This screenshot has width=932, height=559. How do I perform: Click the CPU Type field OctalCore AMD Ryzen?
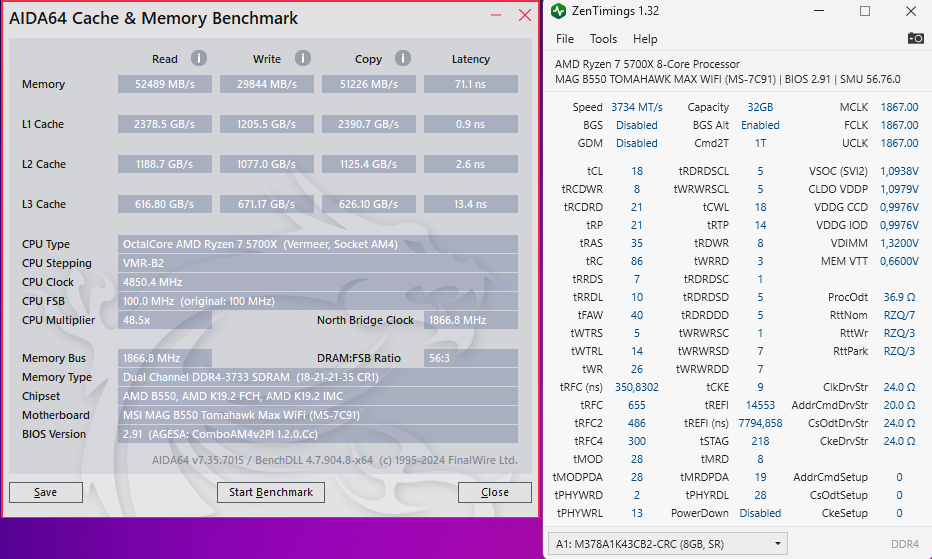click(317, 244)
